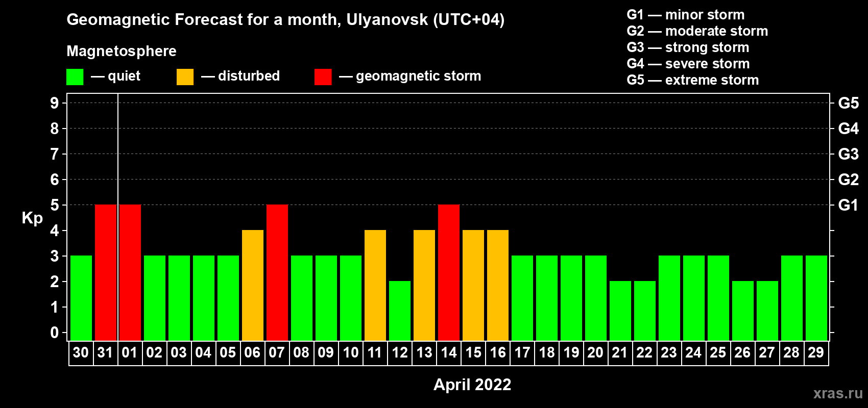Click the date label 30 on axis
Viewport: 868px width, 408px height.
pos(81,353)
